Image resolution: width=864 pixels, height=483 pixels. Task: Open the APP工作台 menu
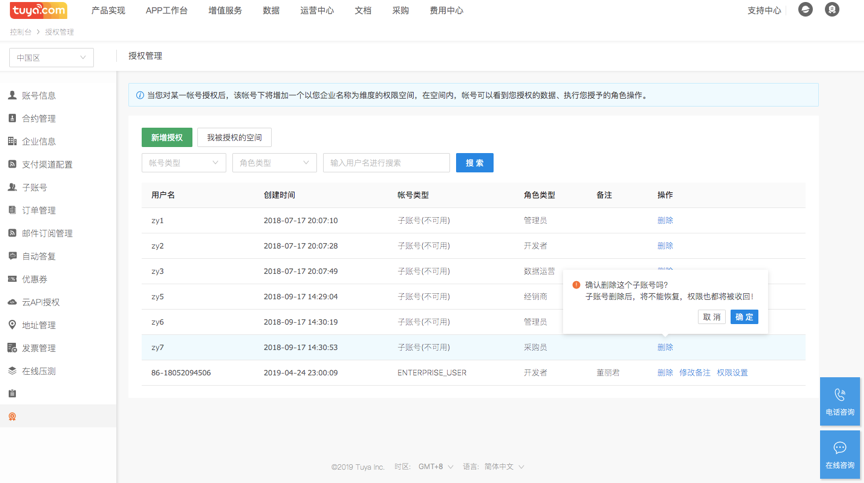pyautogui.click(x=166, y=10)
